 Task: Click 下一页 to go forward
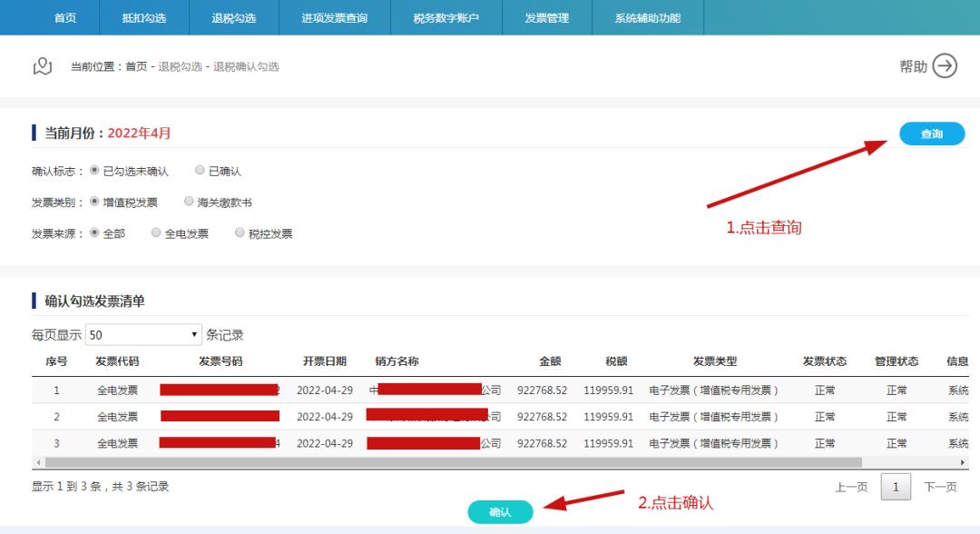point(941,487)
